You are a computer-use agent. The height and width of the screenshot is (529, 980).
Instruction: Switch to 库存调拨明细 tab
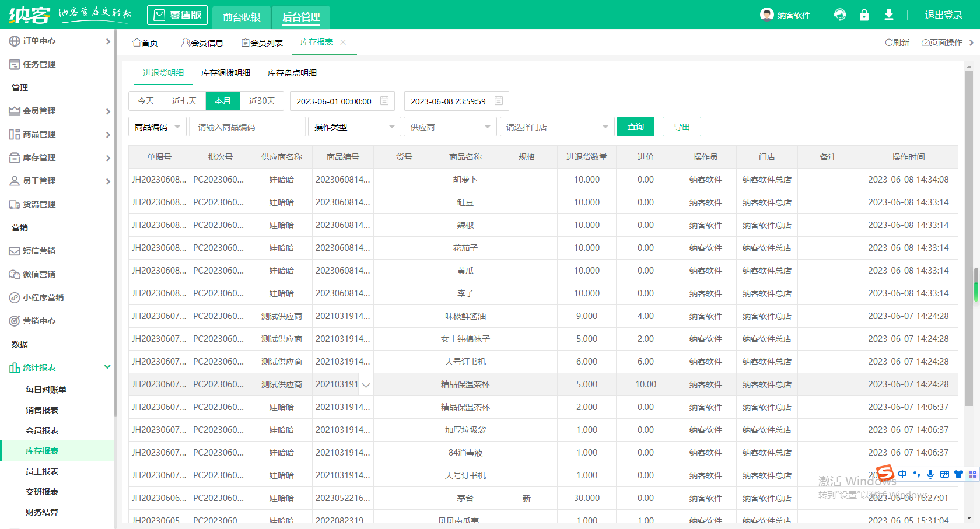226,73
